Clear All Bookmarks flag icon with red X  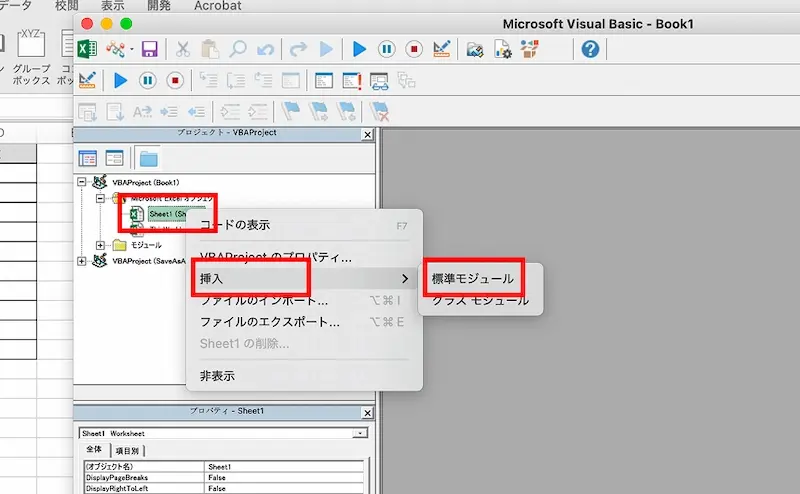pyautogui.click(x=379, y=111)
